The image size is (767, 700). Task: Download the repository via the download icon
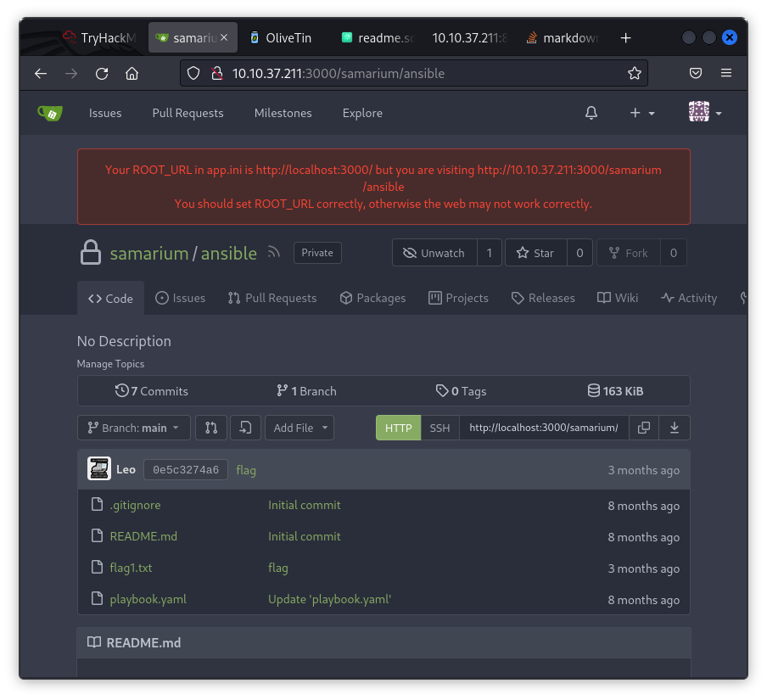click(x=675, y=428)
